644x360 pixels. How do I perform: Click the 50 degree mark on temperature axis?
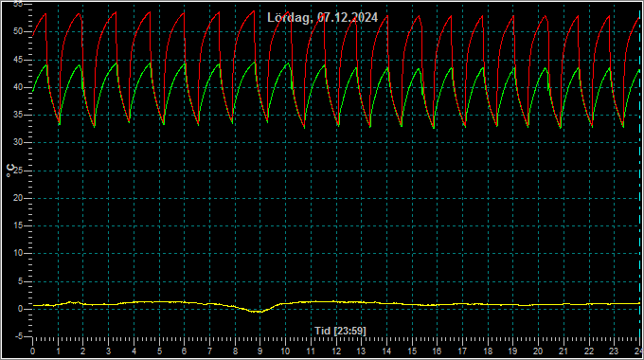click(x=19, y=31)
